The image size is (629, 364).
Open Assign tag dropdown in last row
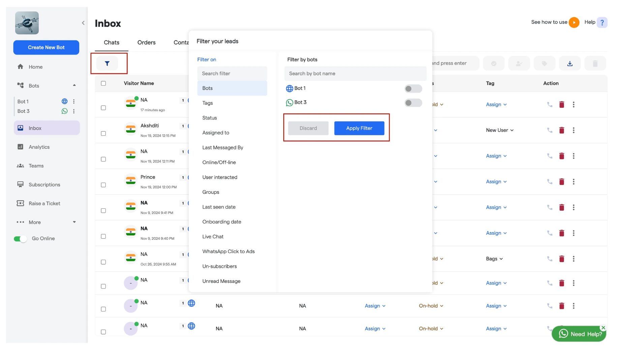pyautogui.click(x=496, y=329)
